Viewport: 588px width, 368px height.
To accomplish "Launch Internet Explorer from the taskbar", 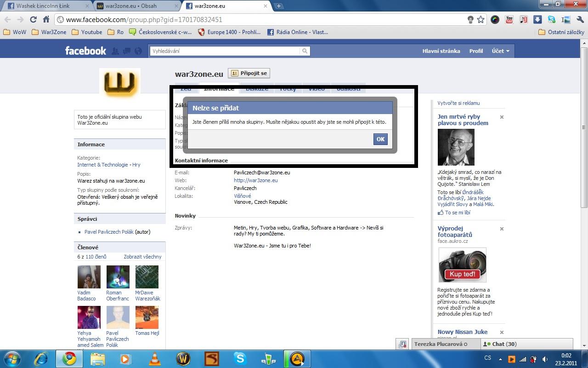I will [41, 359].
